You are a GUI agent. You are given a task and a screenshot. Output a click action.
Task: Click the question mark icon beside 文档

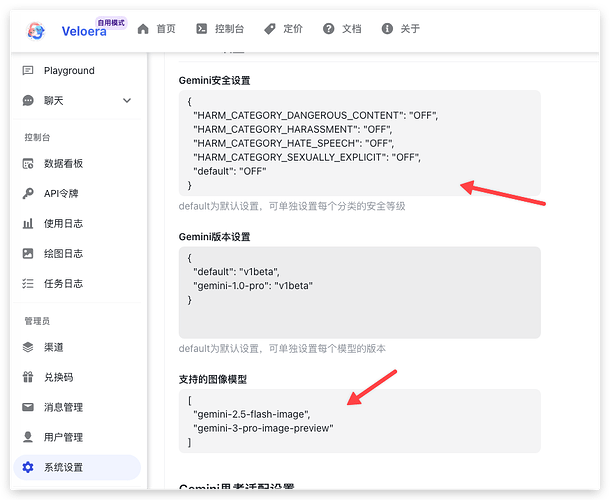[x=329, y=29]
